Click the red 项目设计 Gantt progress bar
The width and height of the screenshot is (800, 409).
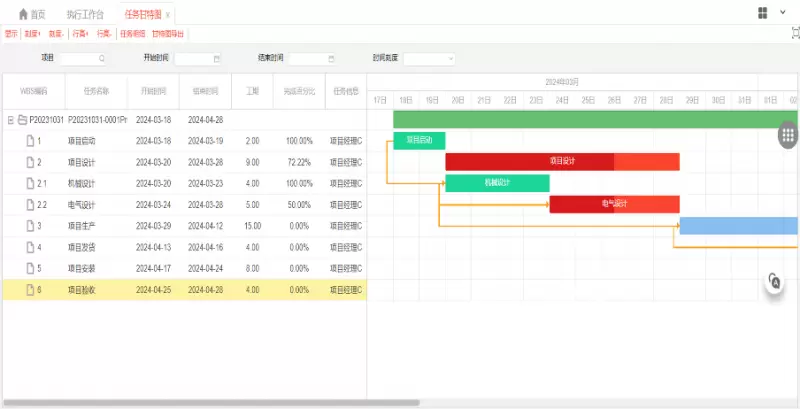(562, 161)
